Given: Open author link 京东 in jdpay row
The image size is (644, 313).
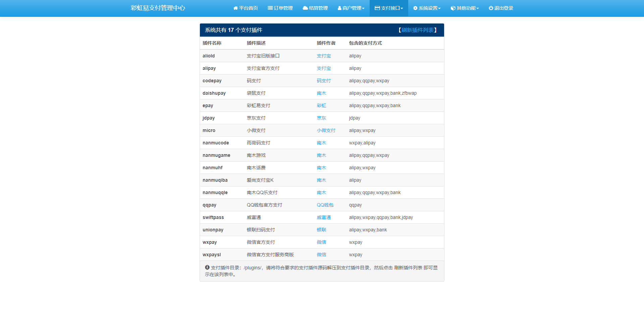Looking at the screenshot, I should pyautogui.click(x=321, y=118).
